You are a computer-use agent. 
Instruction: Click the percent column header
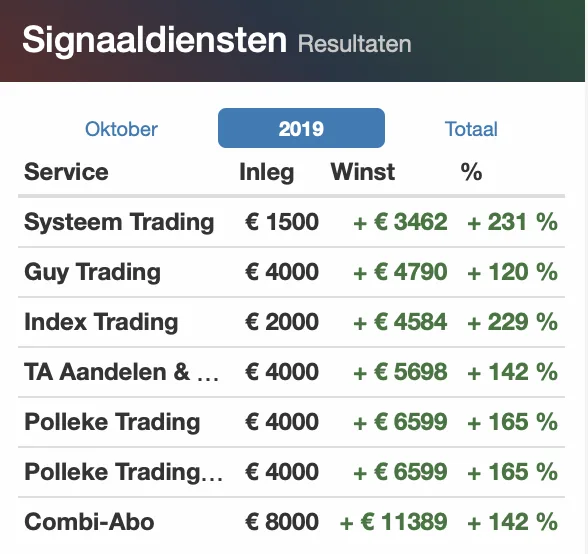[471, 172]
